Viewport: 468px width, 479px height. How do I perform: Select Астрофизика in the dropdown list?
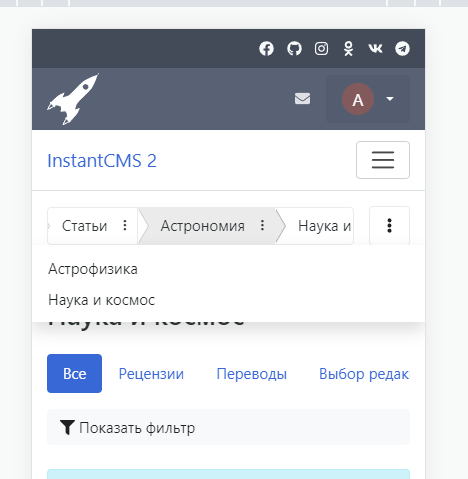point(93,269)
